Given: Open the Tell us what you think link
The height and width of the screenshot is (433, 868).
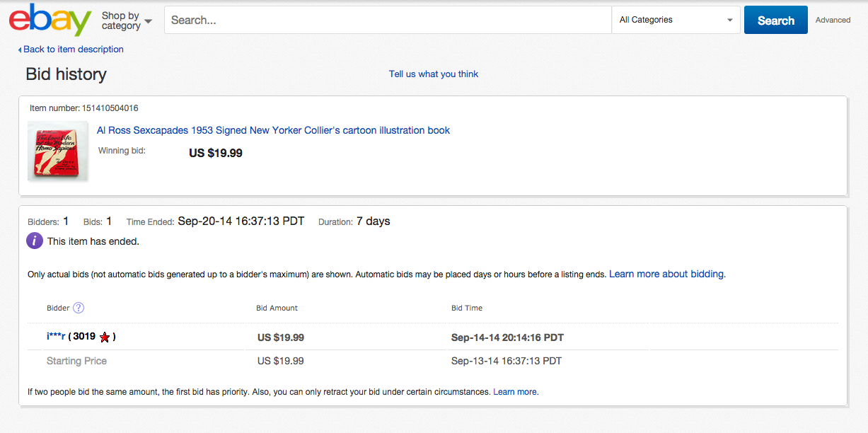Looking at the screenshot, I should coord(434,74).
